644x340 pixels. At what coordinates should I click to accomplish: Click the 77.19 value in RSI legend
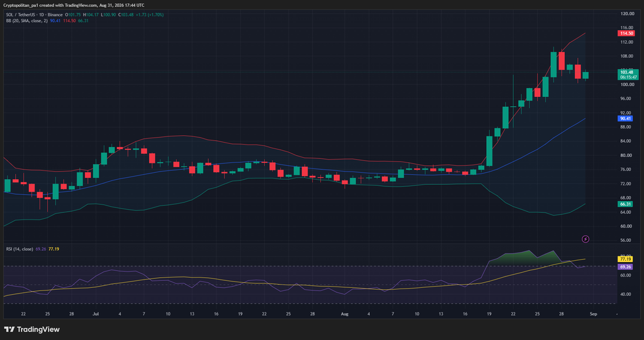(x=54, y=249)
